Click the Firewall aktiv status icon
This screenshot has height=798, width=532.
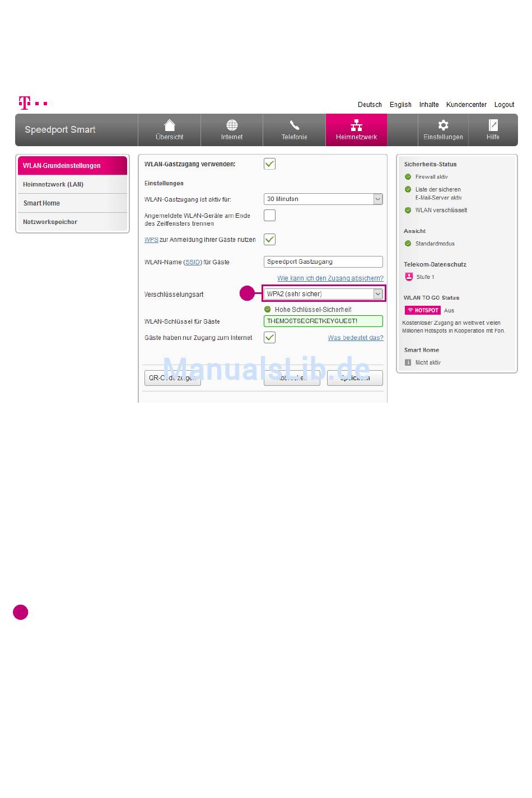click(408, 177)
